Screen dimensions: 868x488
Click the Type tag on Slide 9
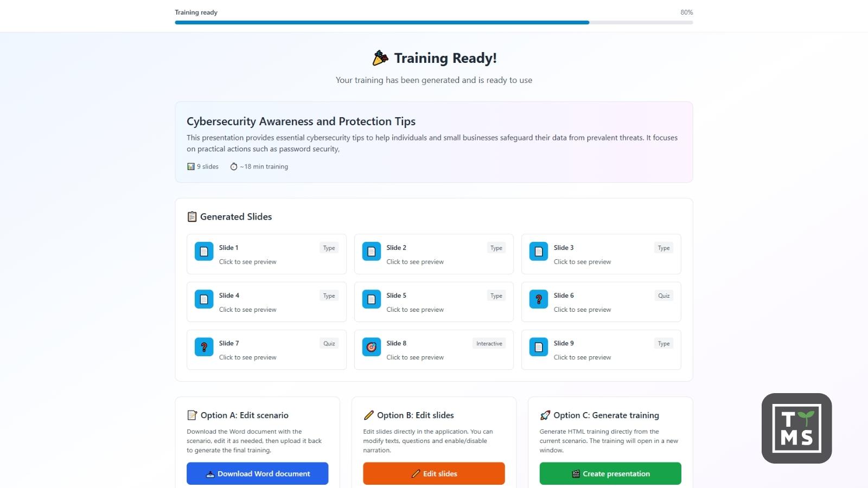click(x=664, y=344)
